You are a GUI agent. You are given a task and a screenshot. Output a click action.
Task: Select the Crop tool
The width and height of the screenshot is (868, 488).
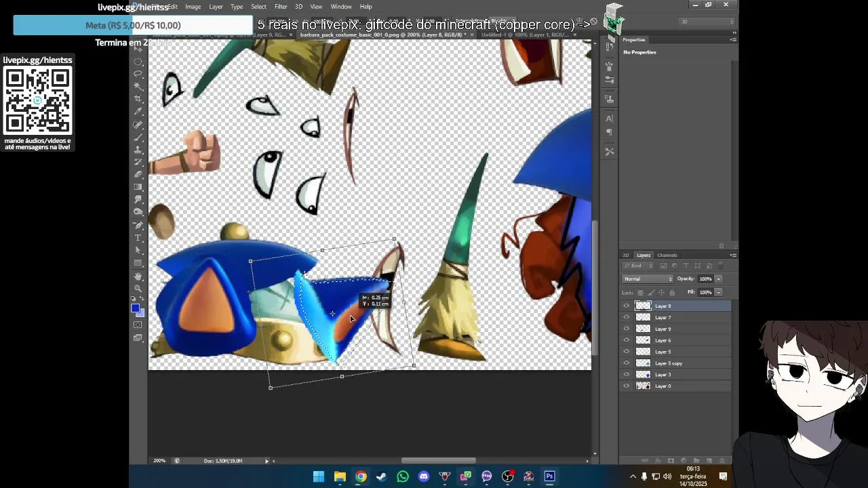click(x=138, y=98)
